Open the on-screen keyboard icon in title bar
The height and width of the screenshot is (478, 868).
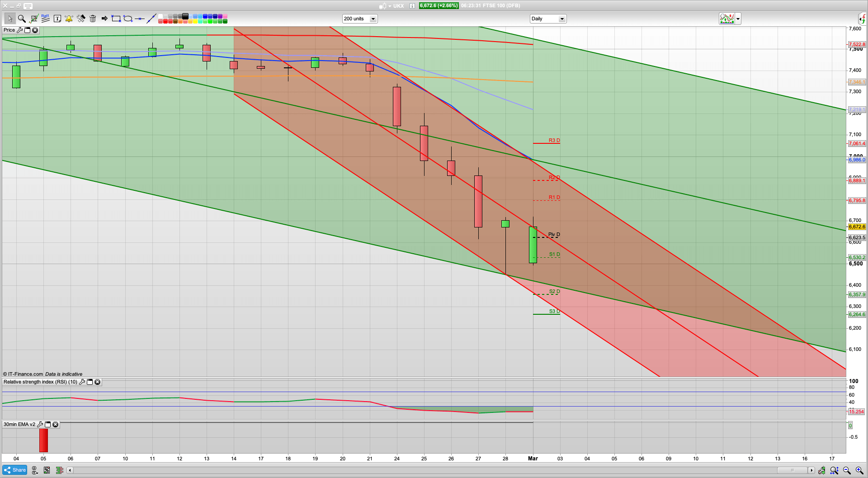28,6
